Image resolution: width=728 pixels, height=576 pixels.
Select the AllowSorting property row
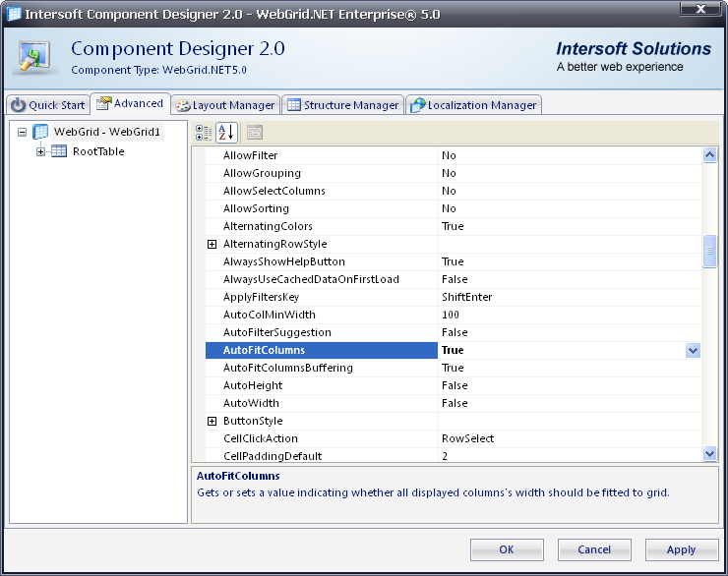tap(454, 208)
